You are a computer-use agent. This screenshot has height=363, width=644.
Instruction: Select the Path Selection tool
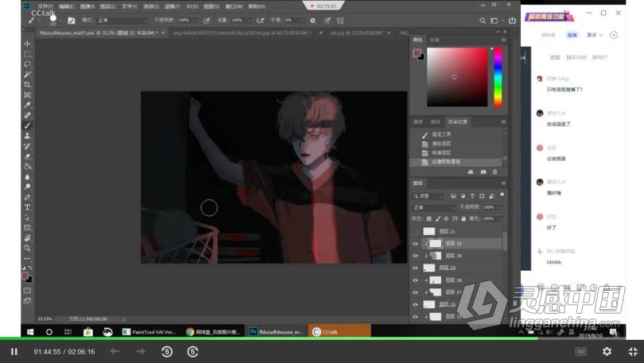[28, 218]
